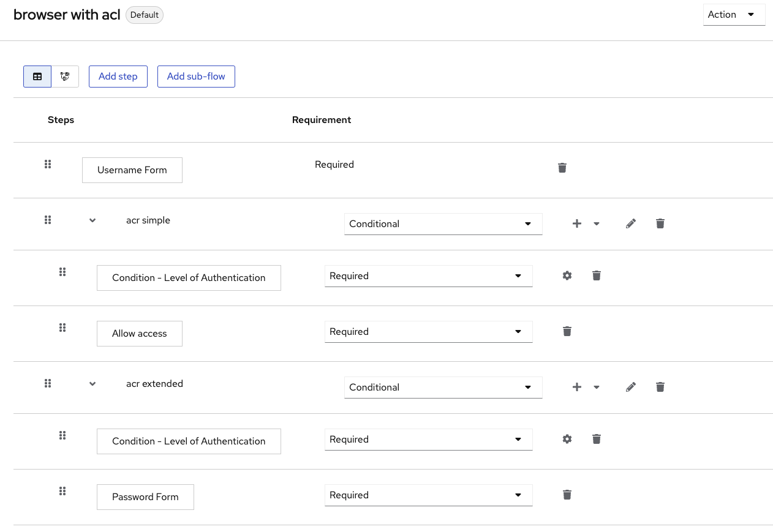Switch to flow diagram view
773x532 pixels.
pos(65,77)
